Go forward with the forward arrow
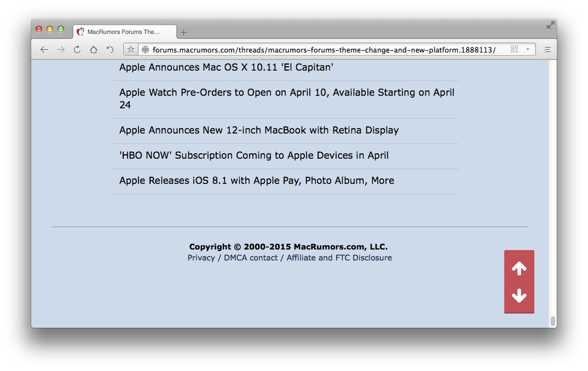This screenshot has width=588, height=371. (61, 49)
